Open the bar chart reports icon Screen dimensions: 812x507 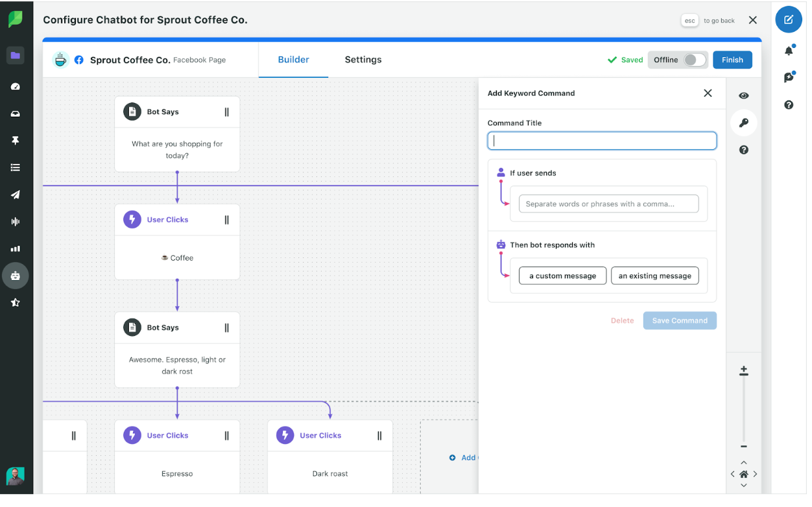point(16,248)
